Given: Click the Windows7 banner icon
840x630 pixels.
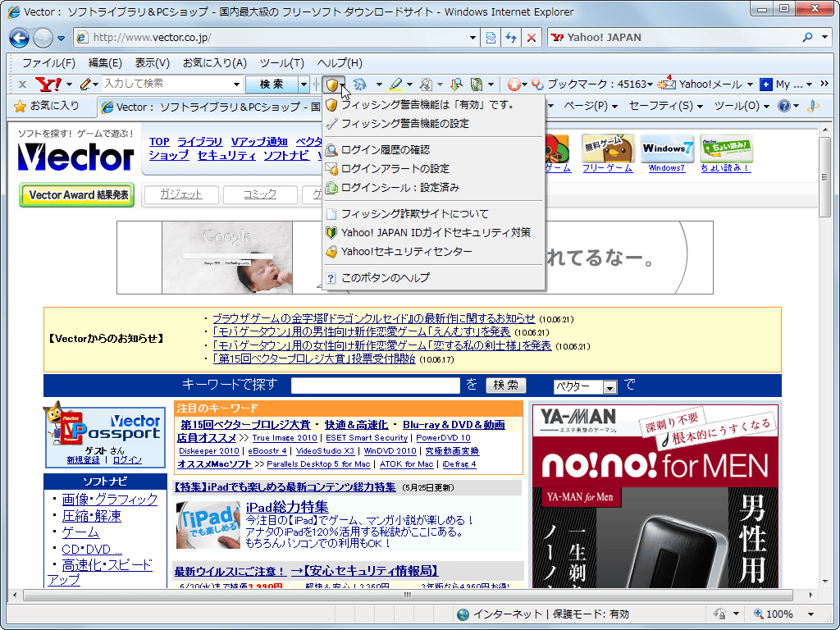Looking at the screenshot, I should (666, 148).
